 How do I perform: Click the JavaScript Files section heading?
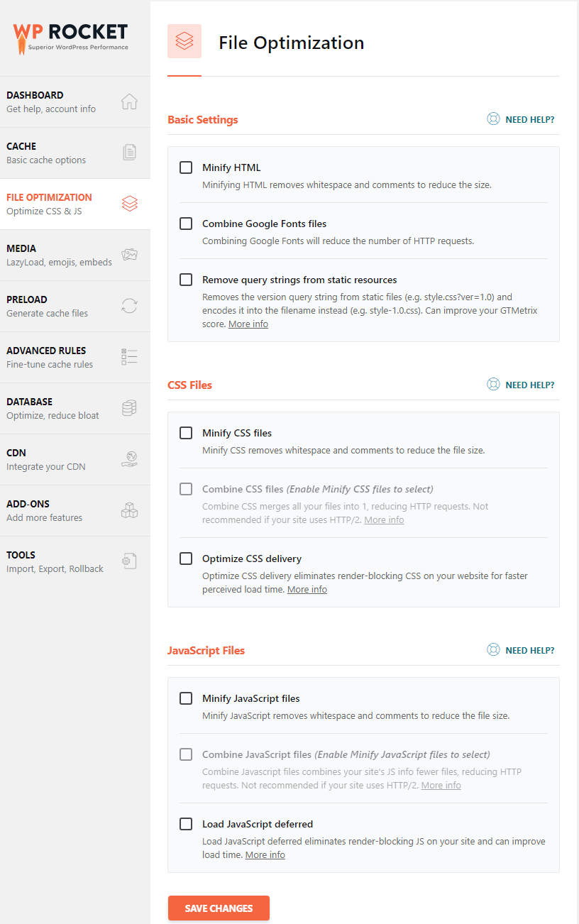[206, 651]
